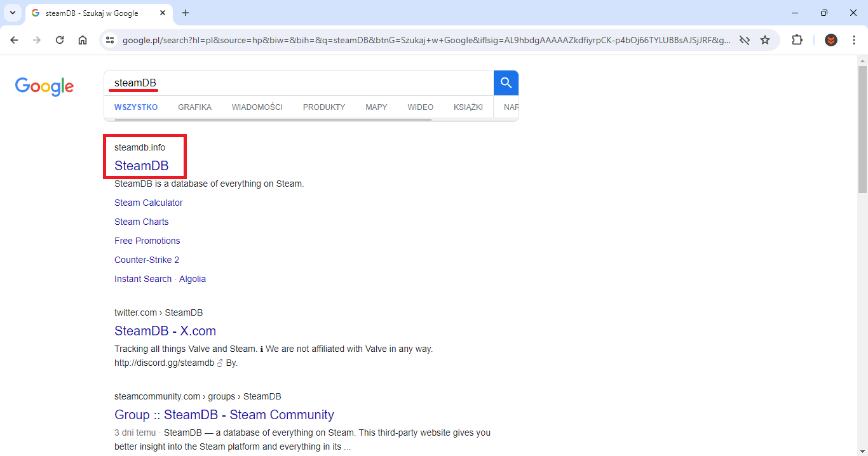Open the SteamDB main result link
Image resolution: width=868 pixels, height=456 pixels.
(141, 166)
